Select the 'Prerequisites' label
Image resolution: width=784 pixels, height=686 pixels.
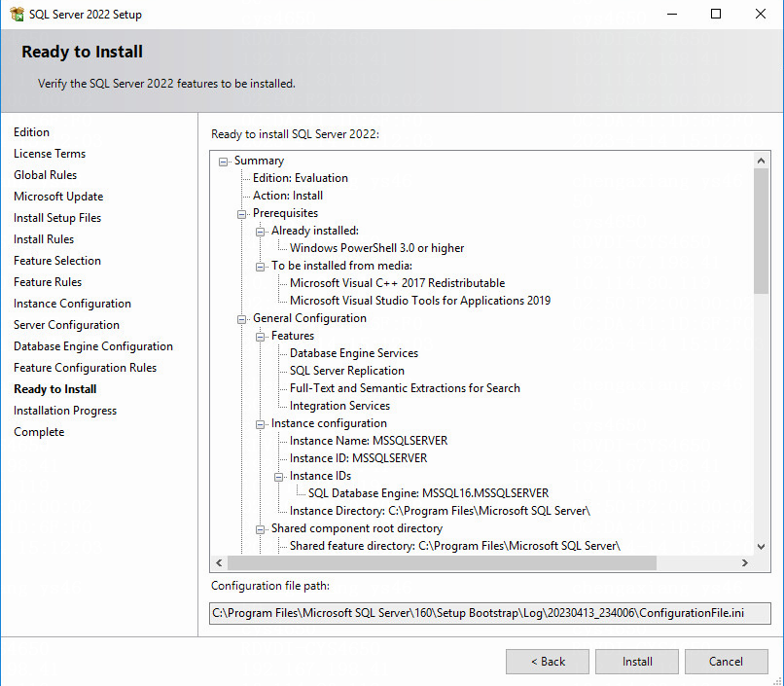(x=285, y=213)
